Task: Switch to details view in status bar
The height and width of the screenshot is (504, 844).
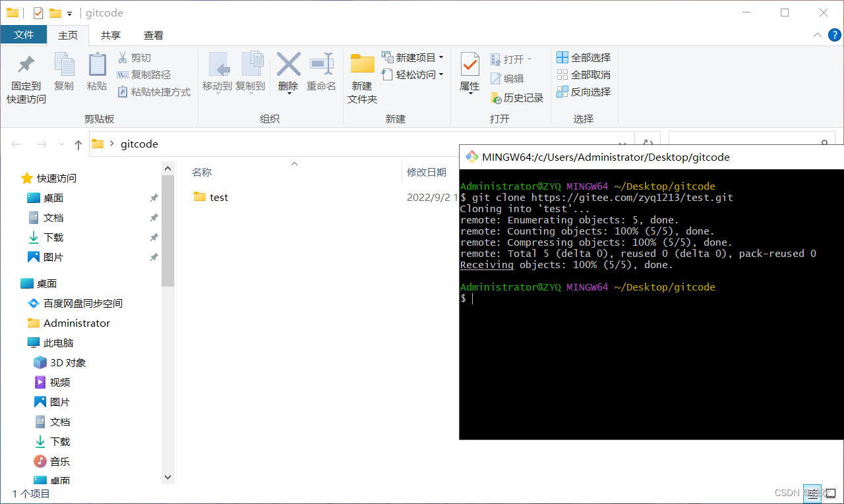Action: pyautogui.click(x=814, y=493)
